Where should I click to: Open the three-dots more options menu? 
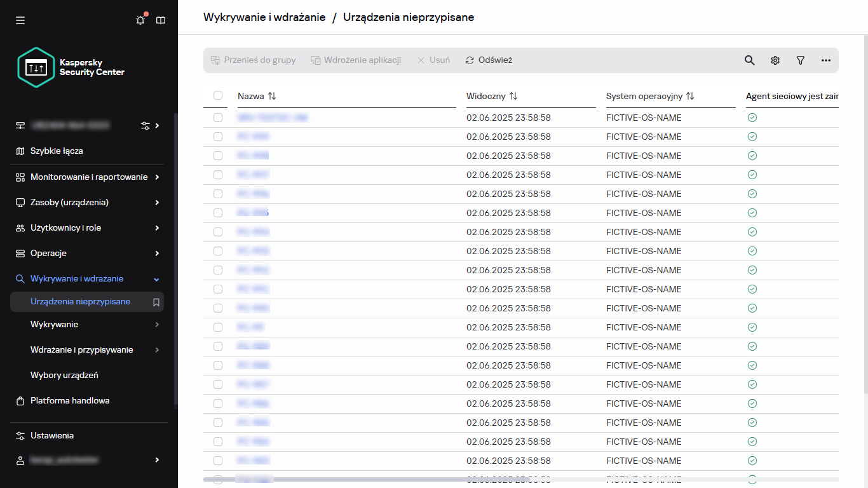click(x=826, y=60)
